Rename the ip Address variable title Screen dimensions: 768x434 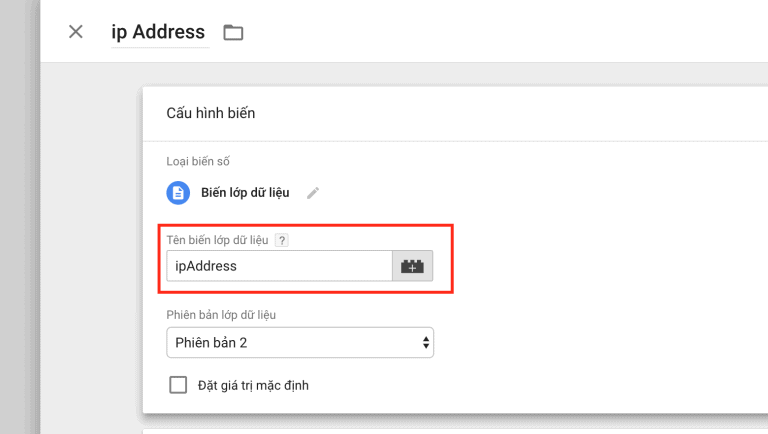pos(158,32)
